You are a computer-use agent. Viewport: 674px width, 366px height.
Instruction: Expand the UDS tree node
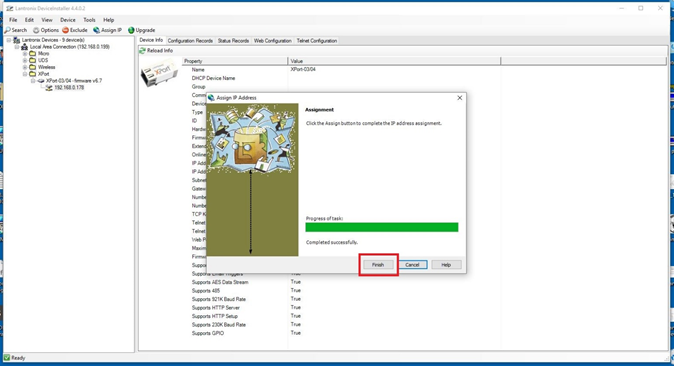click(x=25, y=61)
